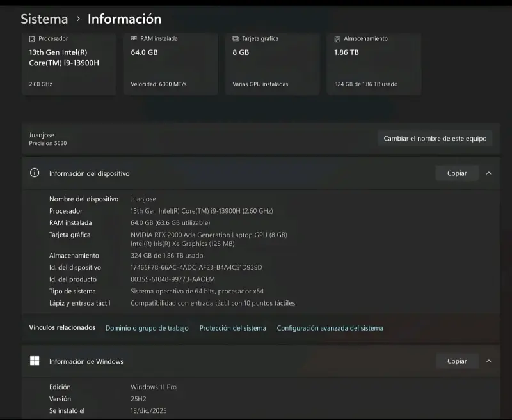Click Cambiar el nombre de este equipo
The width and height of the screenshot is (512, 420).
coord(435,138)
